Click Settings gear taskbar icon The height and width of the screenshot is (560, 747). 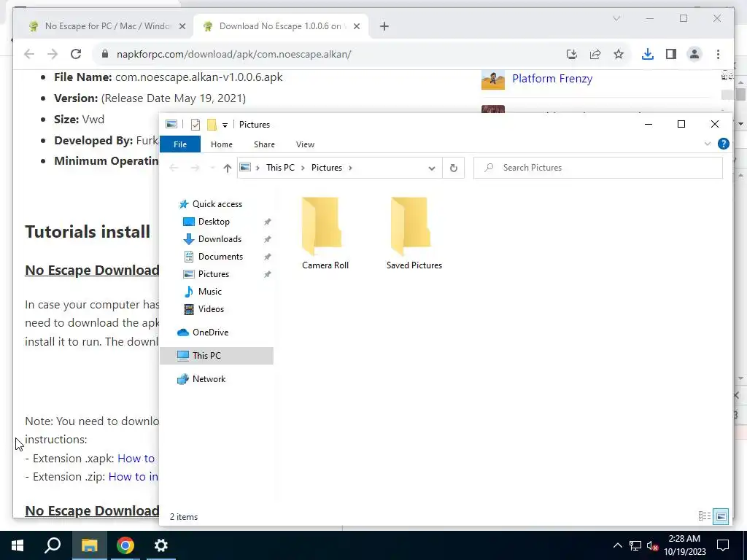[161, 545]
